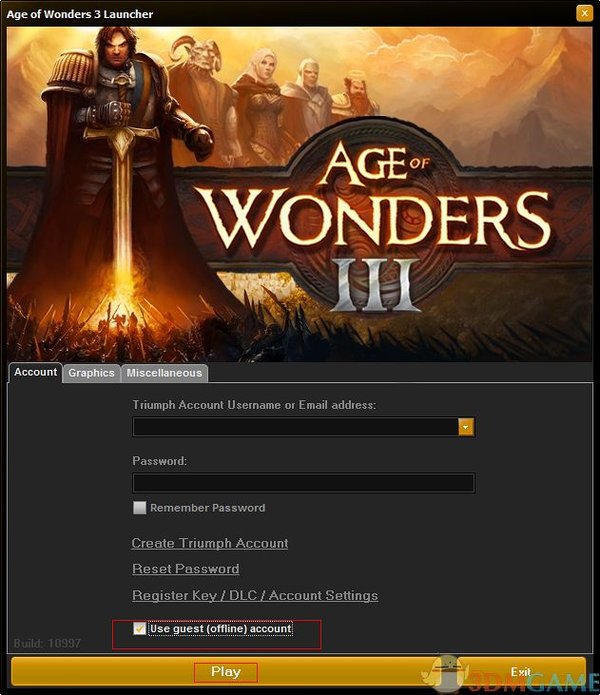Screen dimensions: 600x695
Task: Click the launcher title bar text
Action: click(80, 14)
